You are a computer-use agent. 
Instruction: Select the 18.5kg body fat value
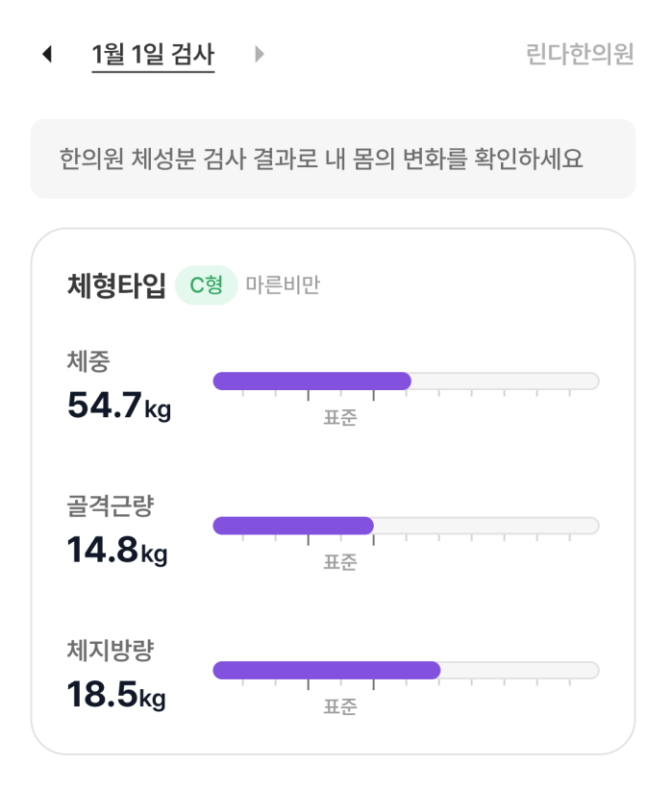[116, 695]
